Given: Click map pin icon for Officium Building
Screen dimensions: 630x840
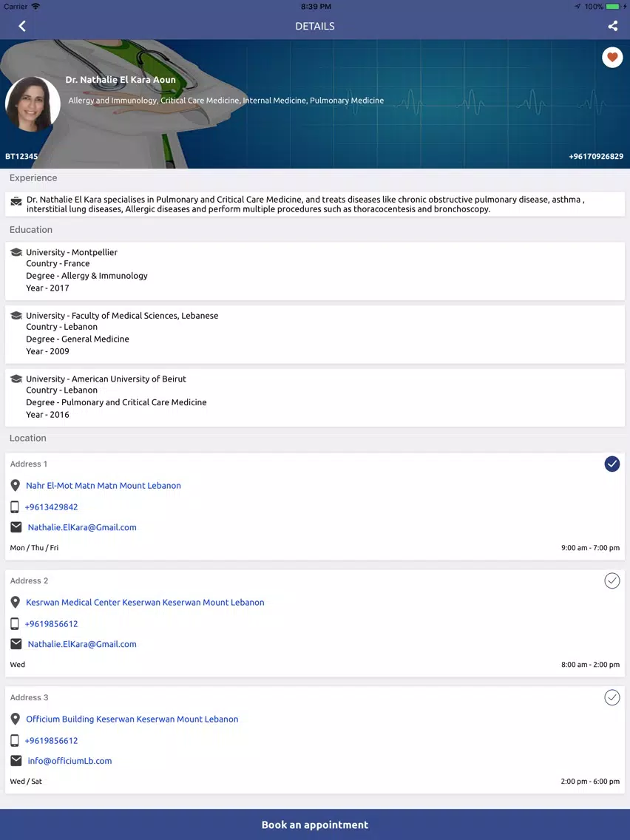Looking at the screenshot, I should coord(16,719).
